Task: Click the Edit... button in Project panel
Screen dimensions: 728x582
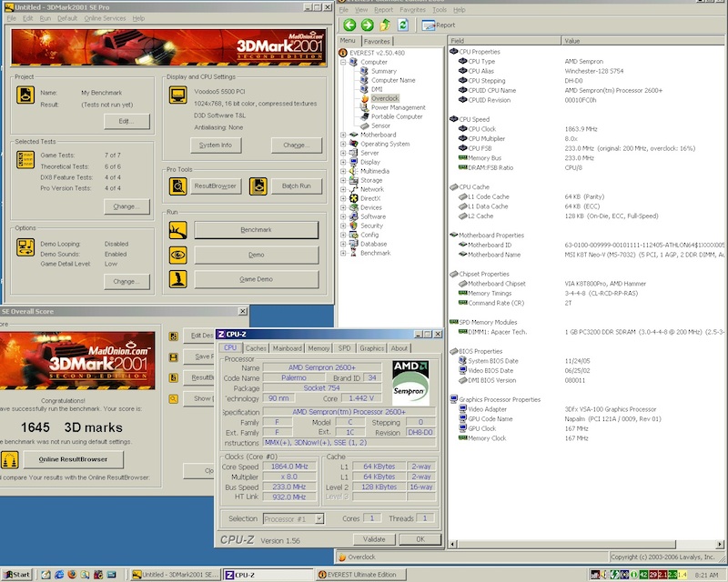Action: [126, 121]
